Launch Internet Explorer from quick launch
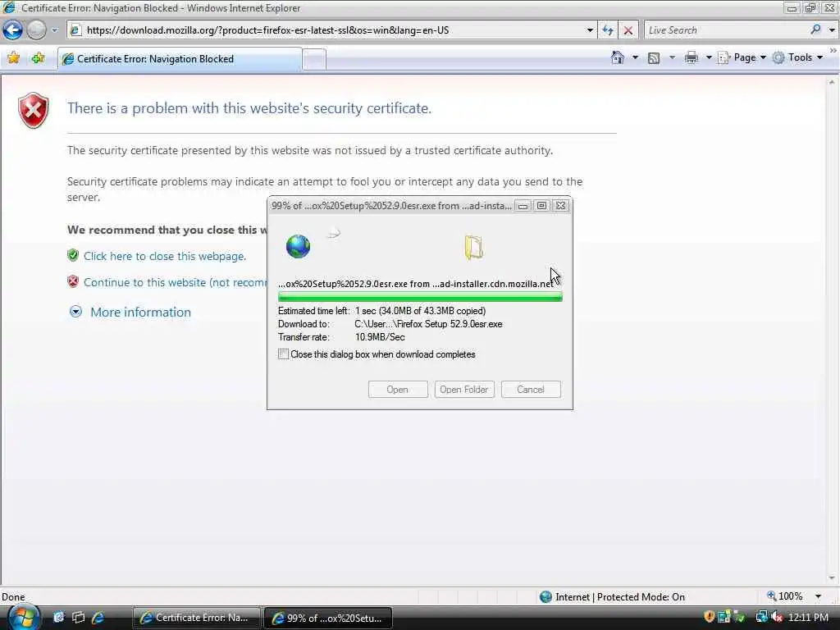 point(98,617)
